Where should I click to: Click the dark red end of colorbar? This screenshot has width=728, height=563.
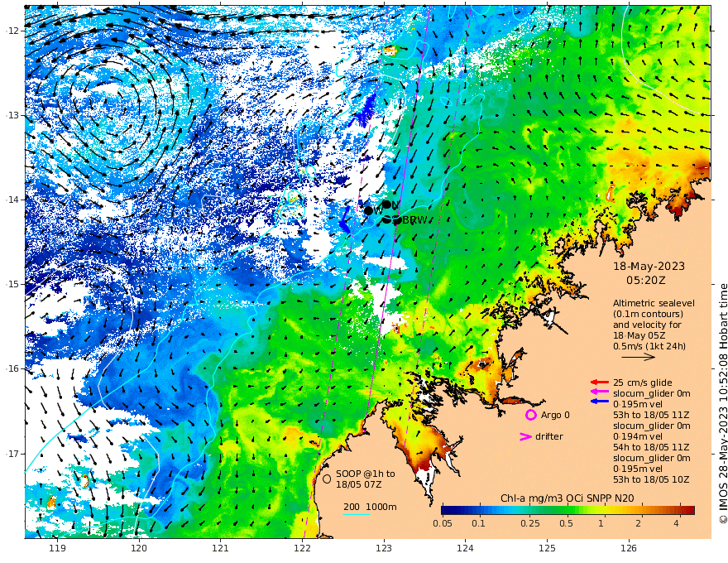[691, 510]
